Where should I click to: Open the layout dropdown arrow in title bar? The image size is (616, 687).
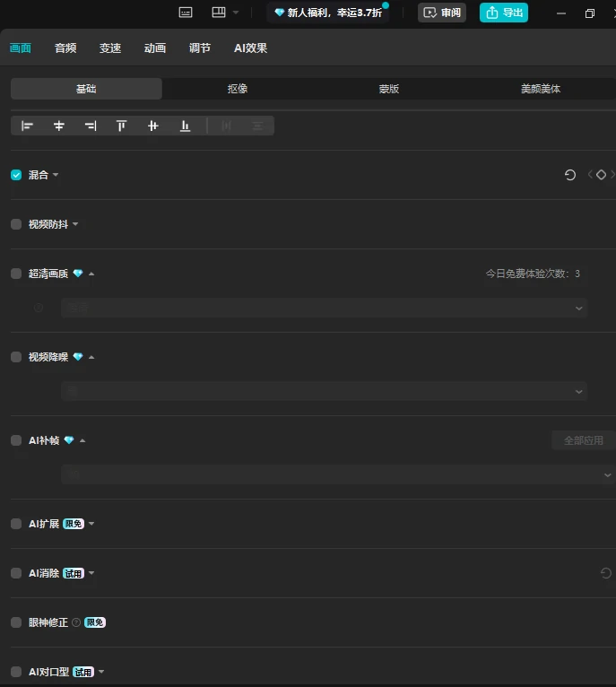click(236, 13)
